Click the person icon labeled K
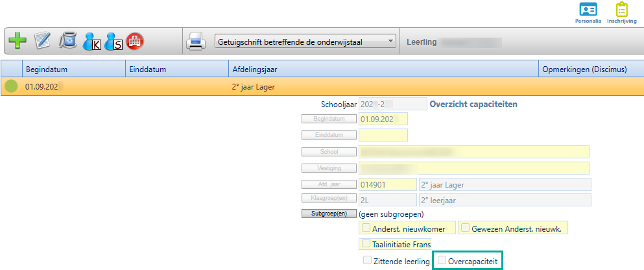The width and height of the screenshot is (644, 270). pyautogui.click(x=92, y=42)
